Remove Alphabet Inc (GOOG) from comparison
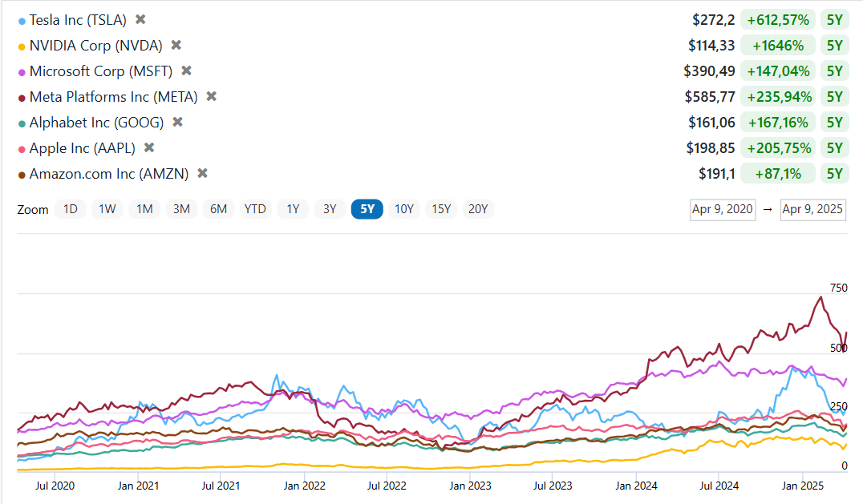 (x=177, y=122)
